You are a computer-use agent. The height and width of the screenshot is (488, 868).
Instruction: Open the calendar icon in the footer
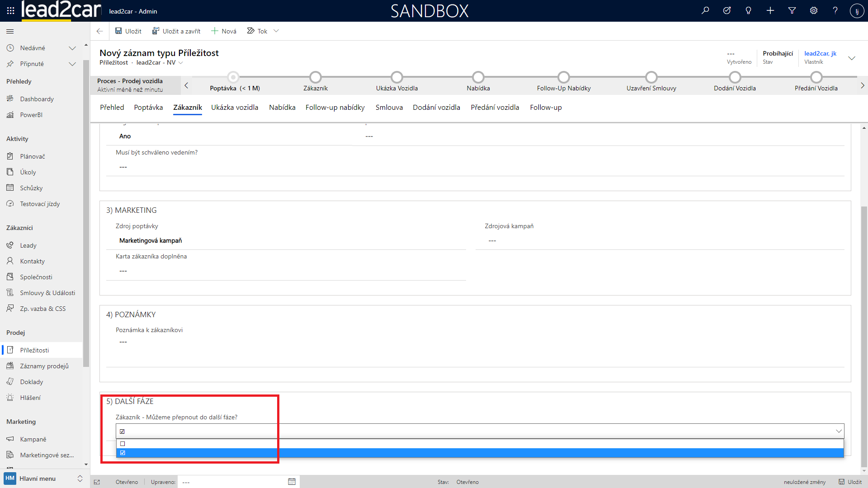292,482
